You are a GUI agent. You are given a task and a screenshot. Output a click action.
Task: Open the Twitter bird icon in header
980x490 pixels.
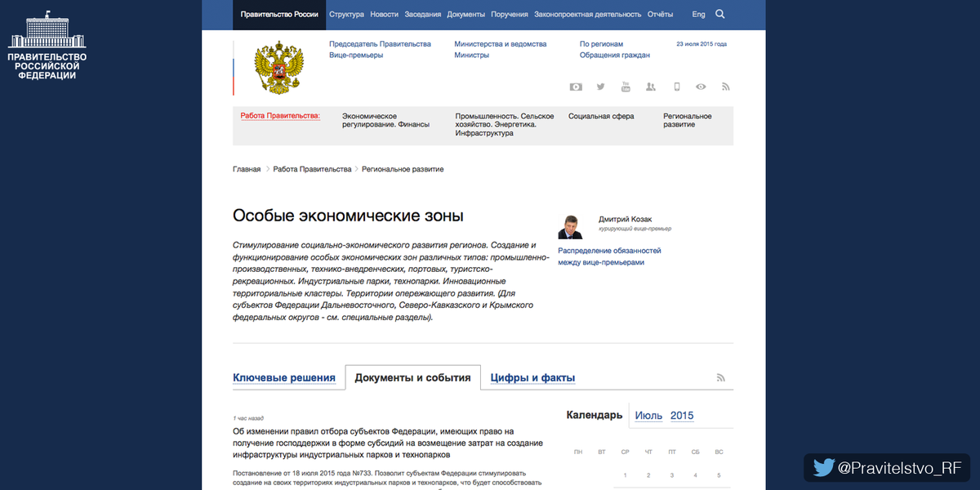tap(601, 87)
